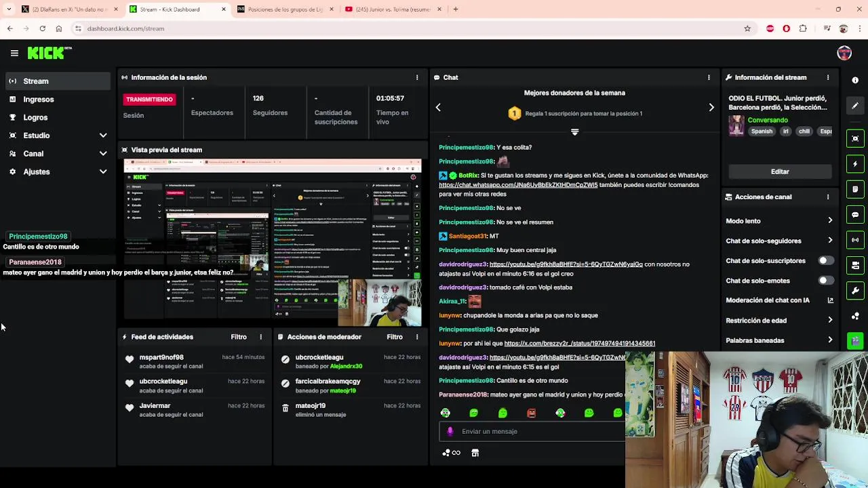The image size is (868, 488).
Task: Open the hamburger menu beside Kick logo
Action: pyautogui.click(x=14, y=53)
